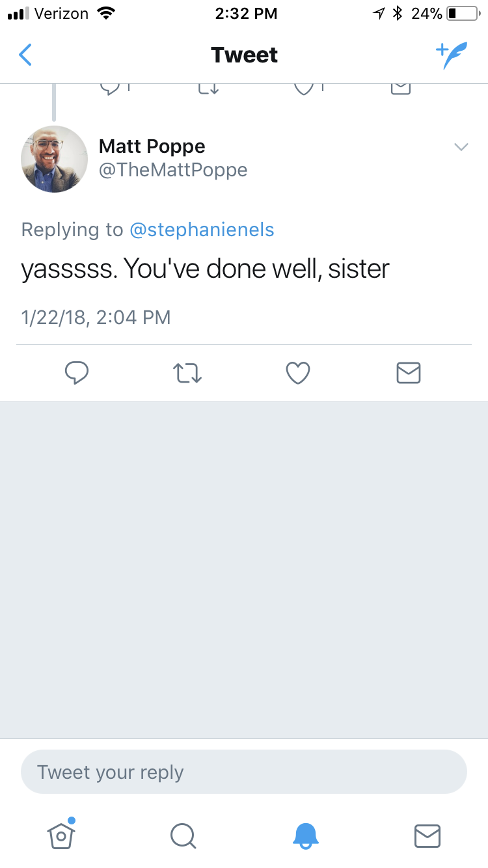The width and height of the screenshot is (488, 868).
Task: Compose a new tweet with the feather icon
Action: [x=451, y=55]
